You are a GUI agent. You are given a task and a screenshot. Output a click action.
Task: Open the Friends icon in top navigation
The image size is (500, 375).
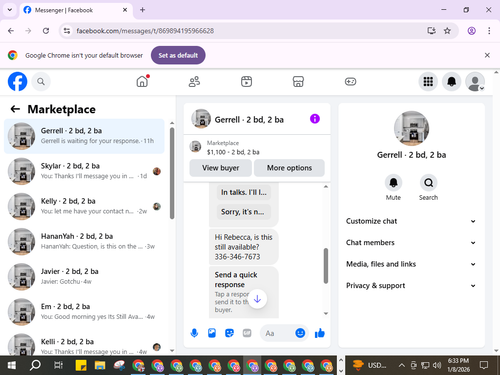pyautogui.click(x=194, y=82)
